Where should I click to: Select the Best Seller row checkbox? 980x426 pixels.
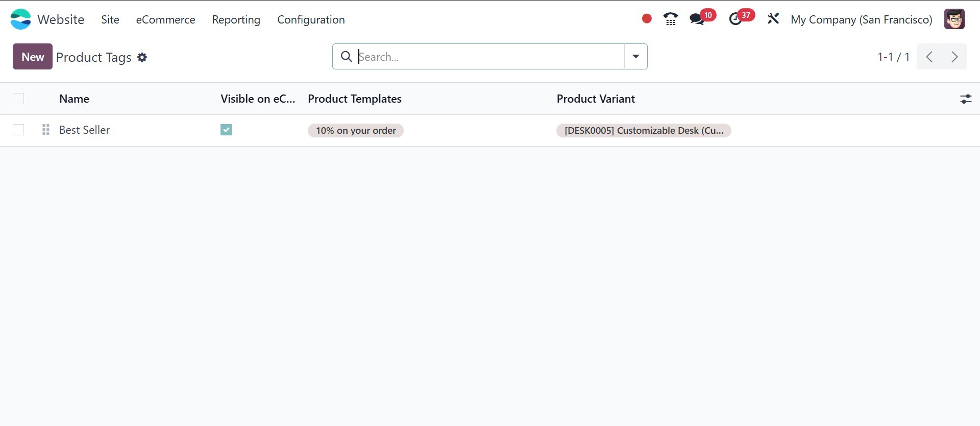click(18, 130)
